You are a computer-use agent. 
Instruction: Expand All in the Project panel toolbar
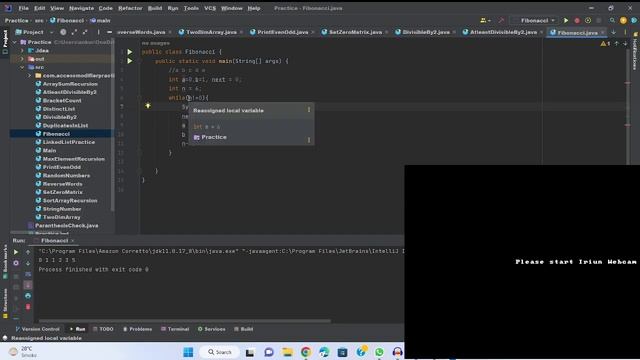[x=74, y=32]
